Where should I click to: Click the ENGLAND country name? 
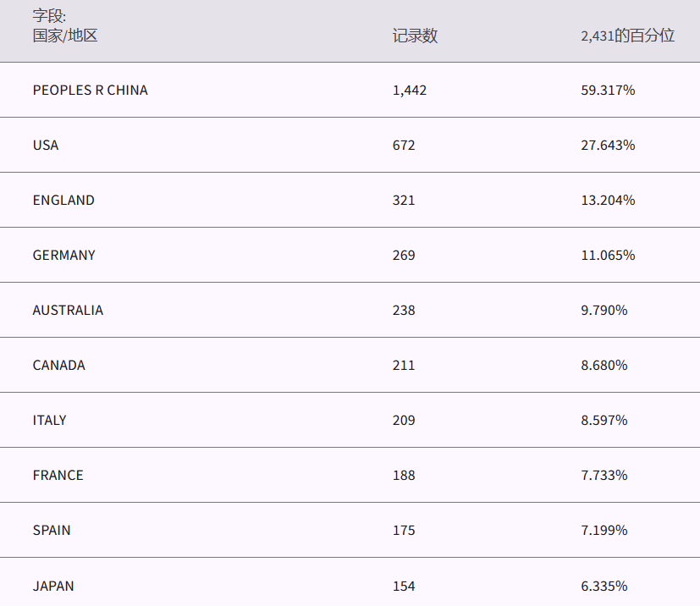click(63, 200)
